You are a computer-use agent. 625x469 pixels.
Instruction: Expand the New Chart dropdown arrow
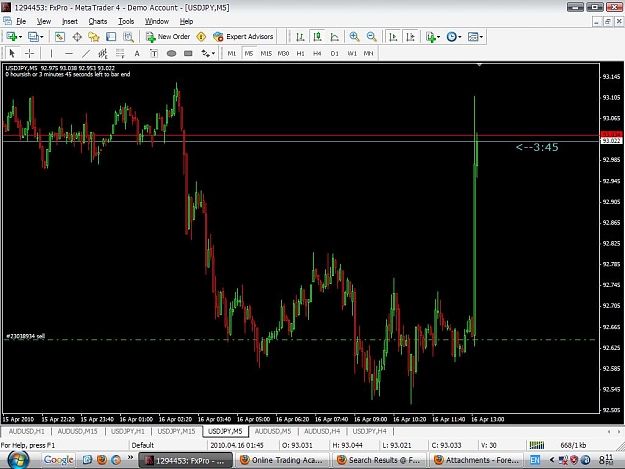pos(20,37)
